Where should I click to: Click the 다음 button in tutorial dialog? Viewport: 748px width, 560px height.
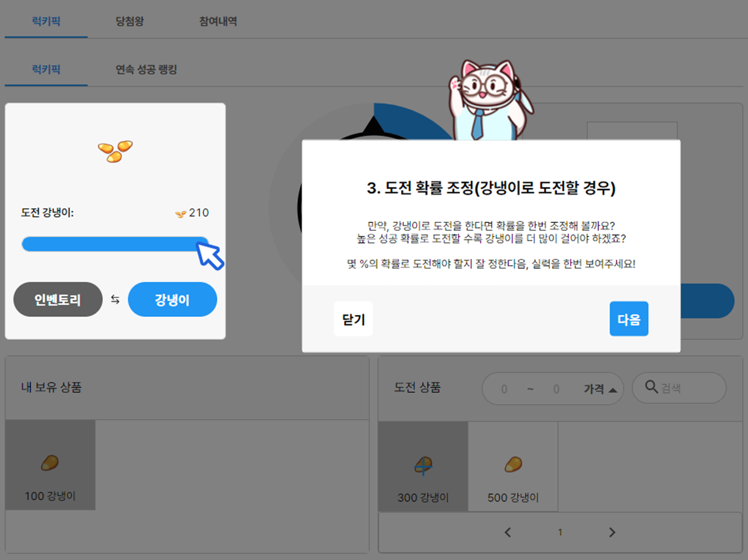(x=629, y=319)
